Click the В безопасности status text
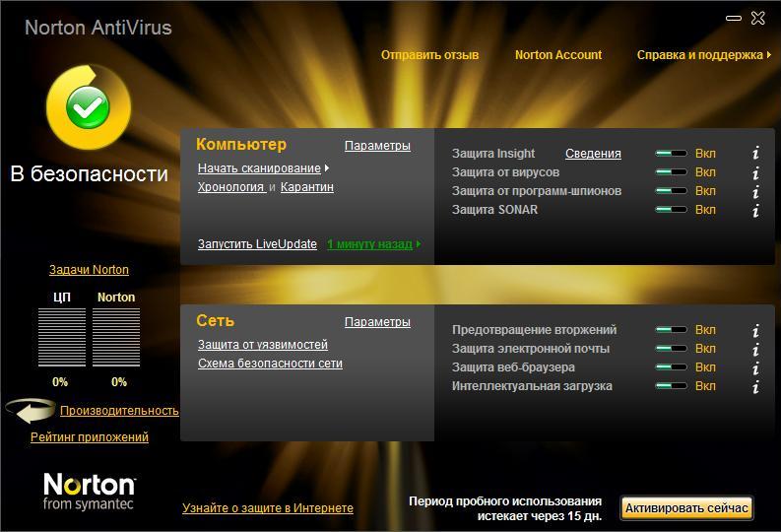 (x=90, y=174)
